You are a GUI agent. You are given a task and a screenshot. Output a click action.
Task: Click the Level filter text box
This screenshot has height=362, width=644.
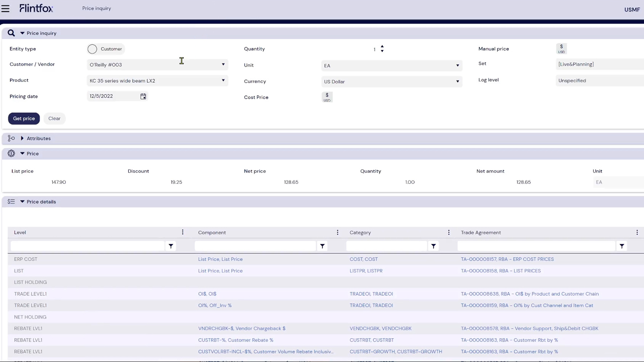(88, 246)
